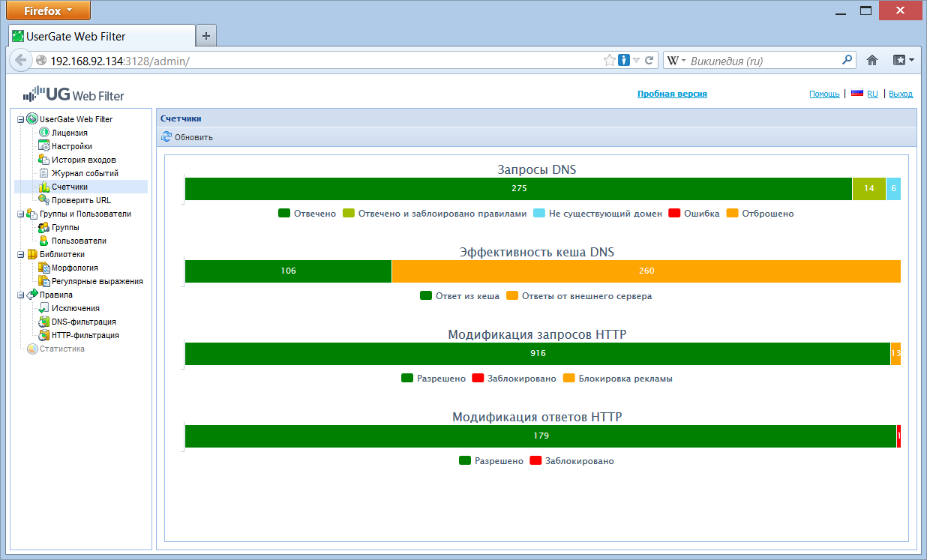Viewport: 927px width, 560px height.
Task: Toggle Ответы от внешнего сервера legend
Action: coord(579,296)
